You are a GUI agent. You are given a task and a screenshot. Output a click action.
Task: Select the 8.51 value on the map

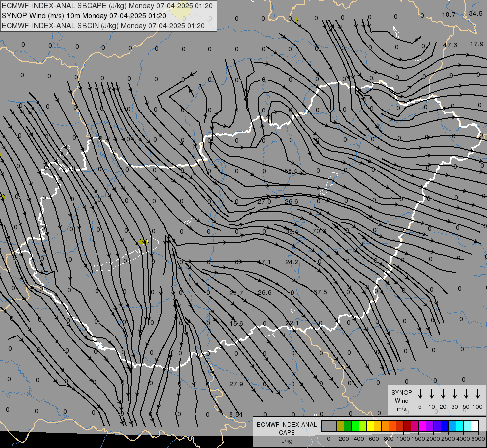[x=236, y=414]
